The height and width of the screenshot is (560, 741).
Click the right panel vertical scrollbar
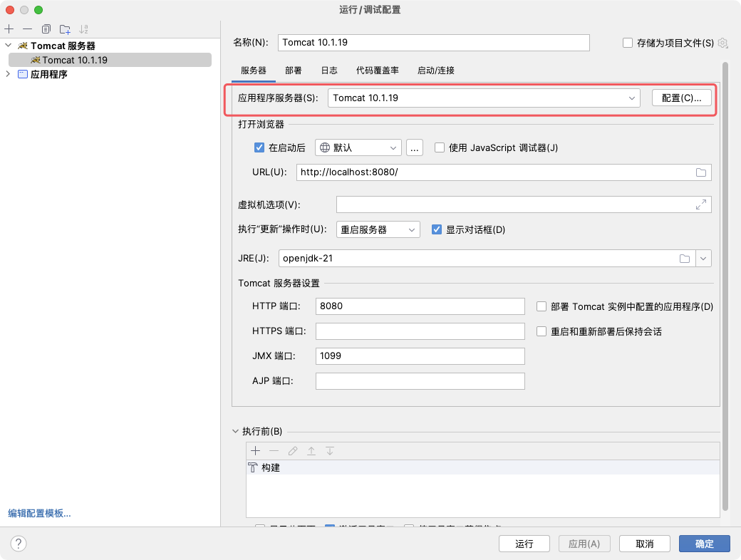[x=725, y=286]
